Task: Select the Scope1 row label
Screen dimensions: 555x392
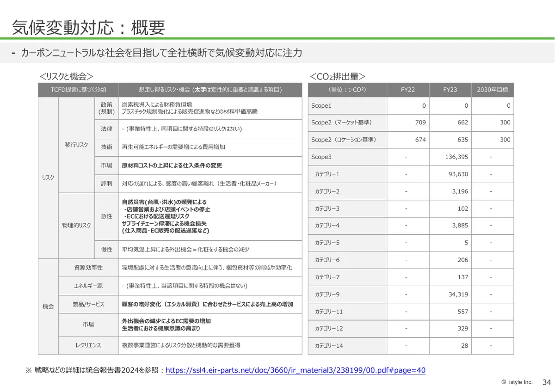Action: tap(321, 106)
